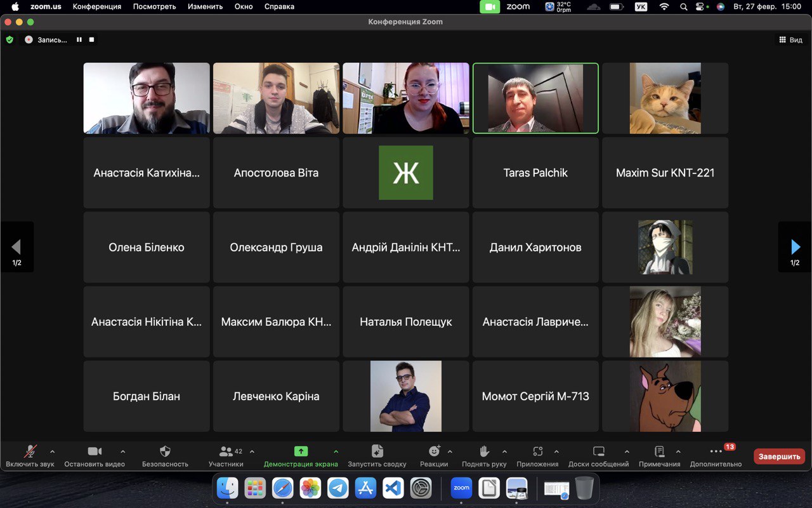The image size is (812, 508).
Task: Click the green Share Screen (Демонстрация экрана) icon
Action: pyautogui.click(x=301, y=451)
